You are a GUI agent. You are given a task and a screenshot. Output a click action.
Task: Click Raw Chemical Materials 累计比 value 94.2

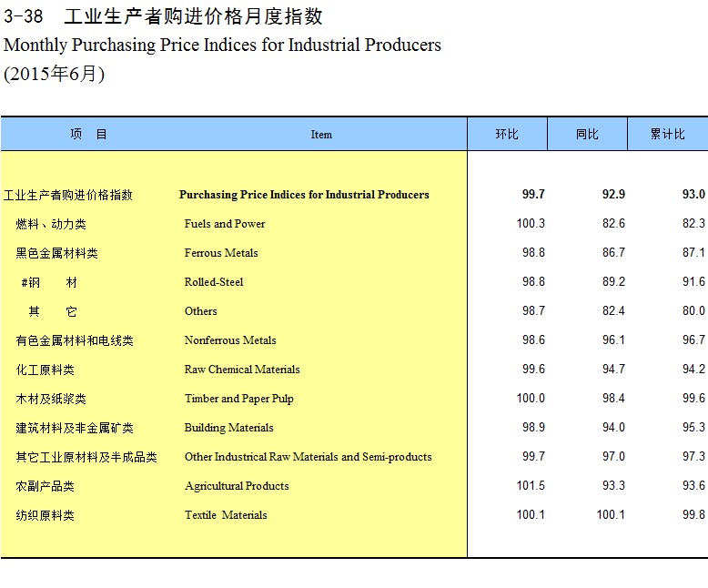click(693, 369)
